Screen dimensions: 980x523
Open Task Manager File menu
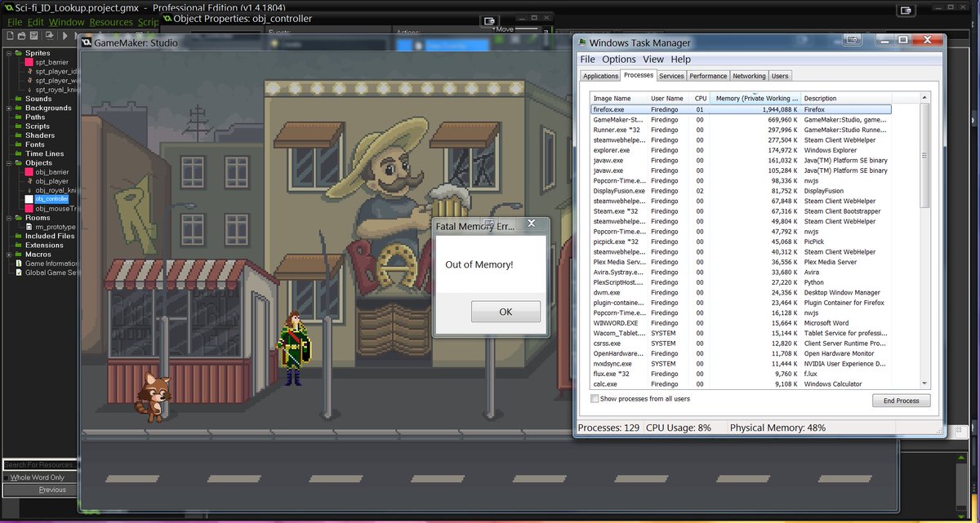coord(587,59)
